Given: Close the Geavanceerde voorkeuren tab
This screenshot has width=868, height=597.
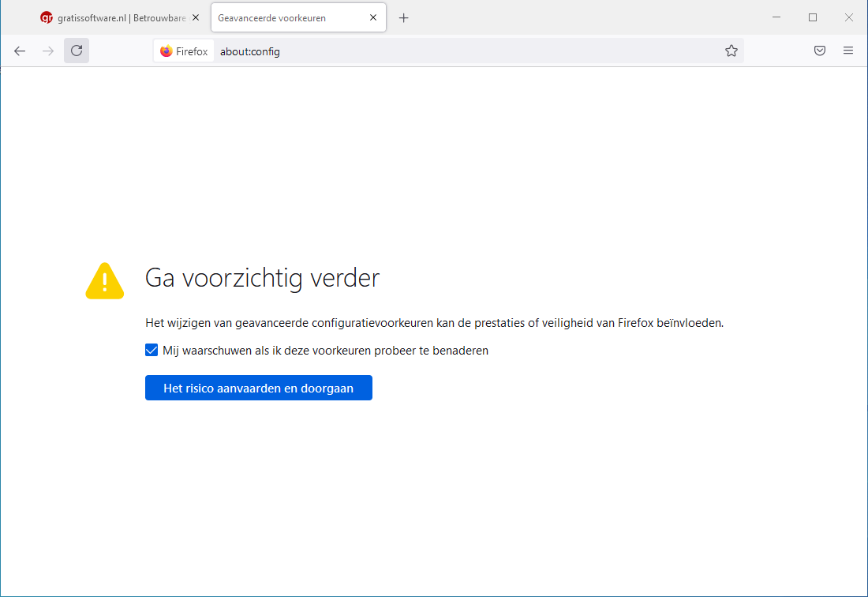Looking at the screenshot, I should click(x=373, y=17).
